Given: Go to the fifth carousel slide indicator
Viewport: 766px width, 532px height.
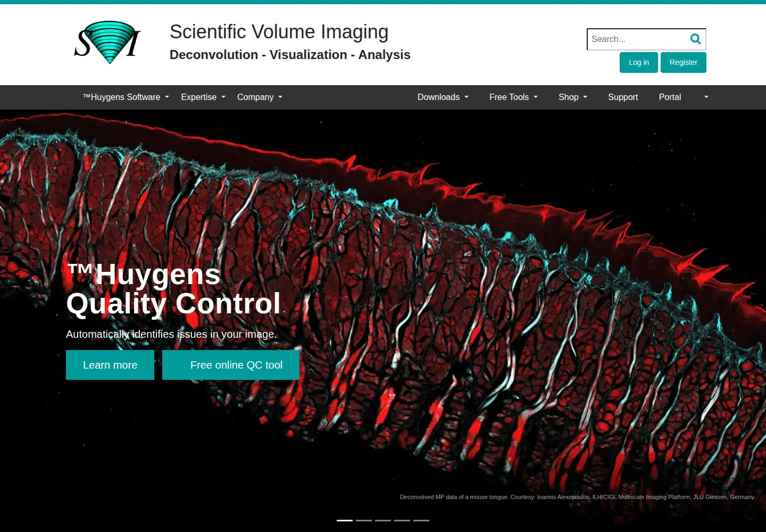Looking at the screenshot, I should click(x=421, y=520).
